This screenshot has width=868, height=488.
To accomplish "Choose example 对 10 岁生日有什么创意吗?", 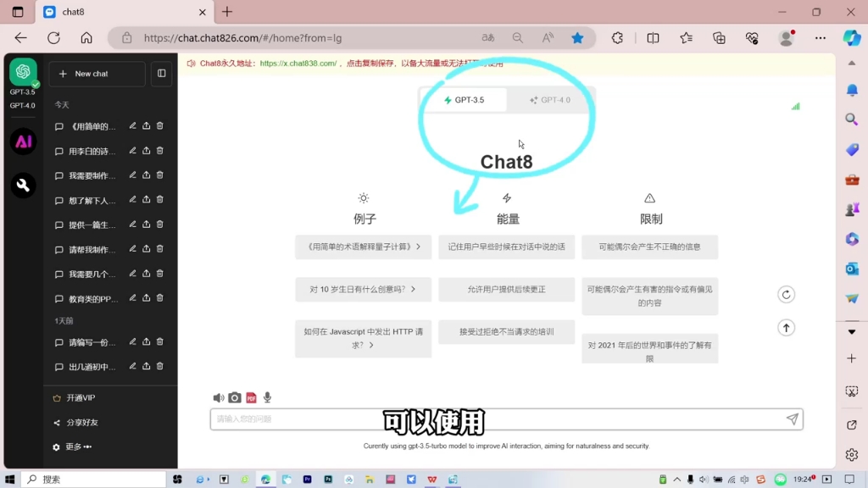I will tap(363, 290).
